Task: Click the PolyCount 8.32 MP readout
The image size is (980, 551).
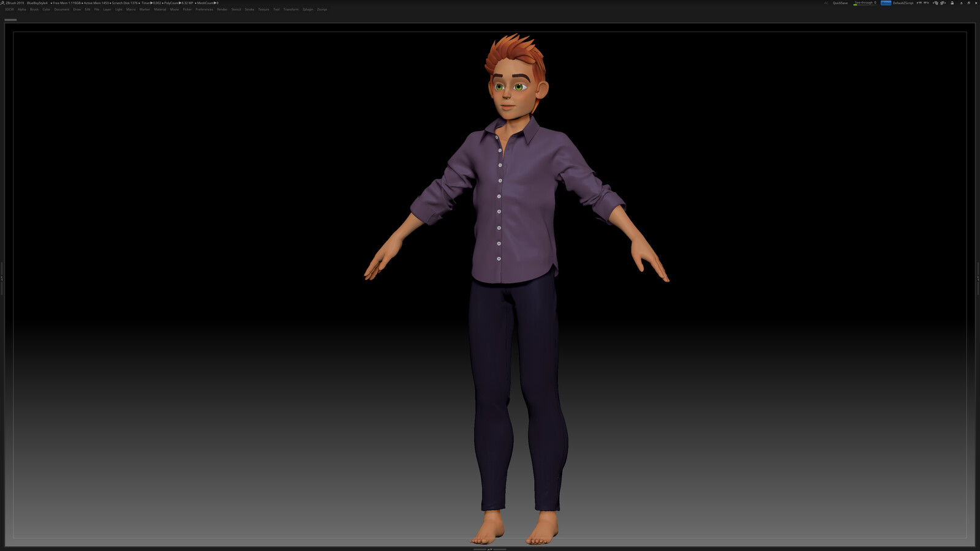Action: (x=178, y=3)
